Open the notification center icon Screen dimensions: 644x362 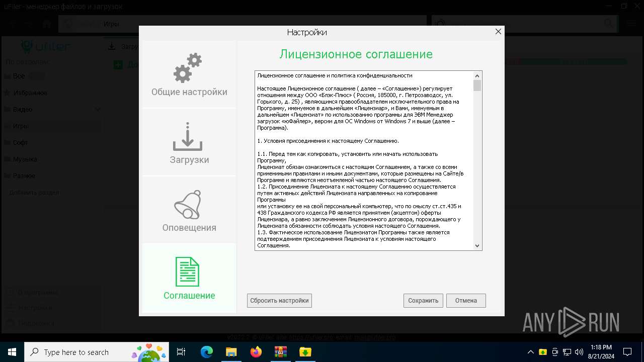coord(627,352)
